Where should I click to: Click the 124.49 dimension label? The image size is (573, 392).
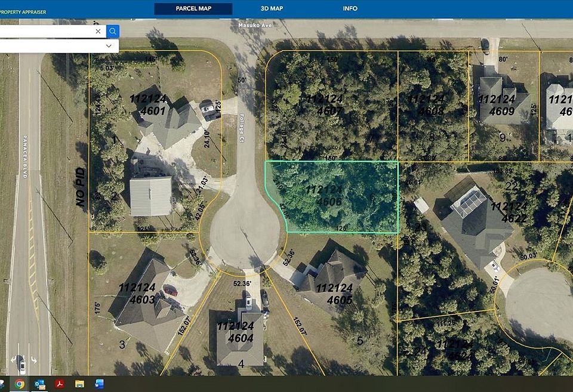point(97,105)
